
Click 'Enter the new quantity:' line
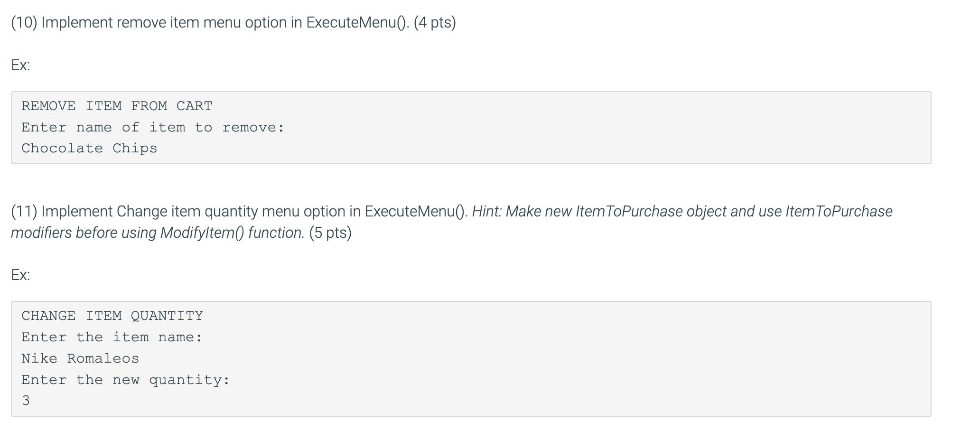pos(126,380)
